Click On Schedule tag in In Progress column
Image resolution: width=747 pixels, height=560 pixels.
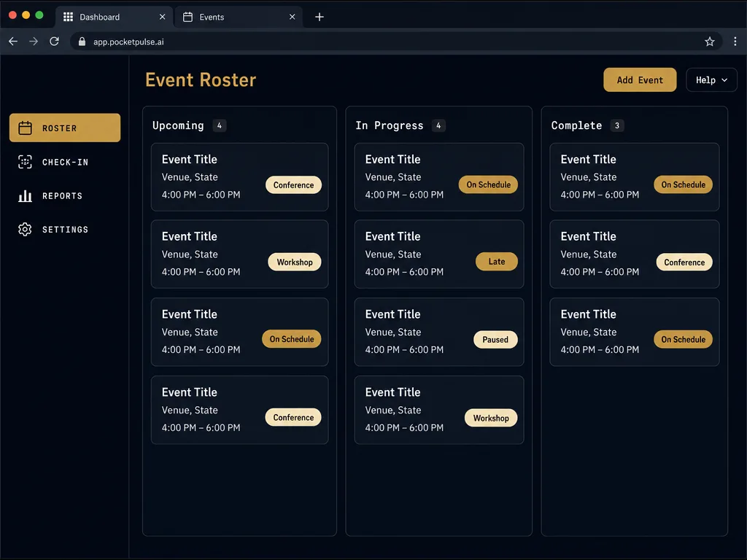488,184
